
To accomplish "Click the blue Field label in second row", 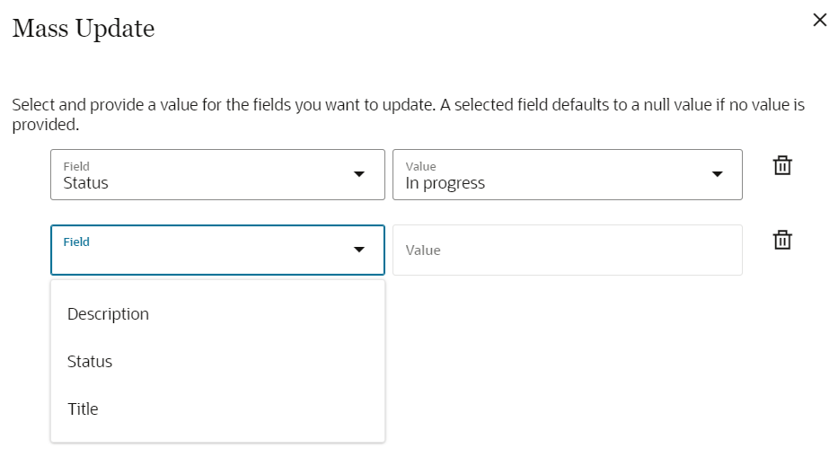I will [76, 242].
